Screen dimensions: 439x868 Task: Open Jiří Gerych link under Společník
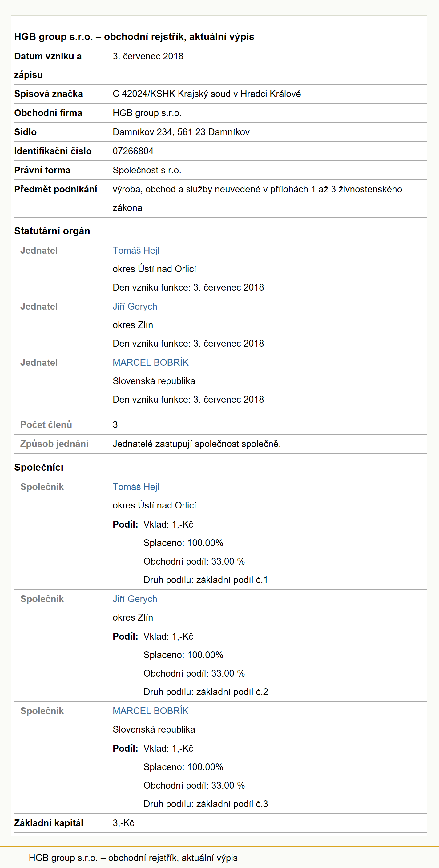click(135, 599)
